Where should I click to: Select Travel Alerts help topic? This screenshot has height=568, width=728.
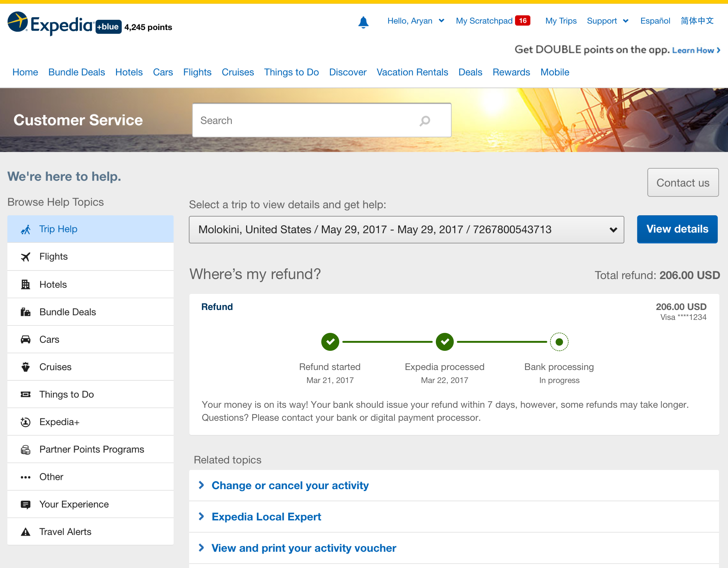click(x=90, y=532)
